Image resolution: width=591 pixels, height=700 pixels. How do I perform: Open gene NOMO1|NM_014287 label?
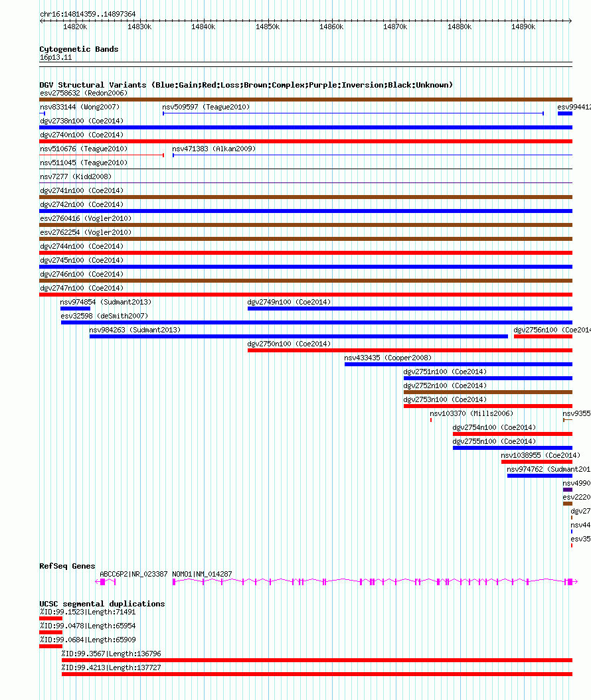tap(202, 574)
